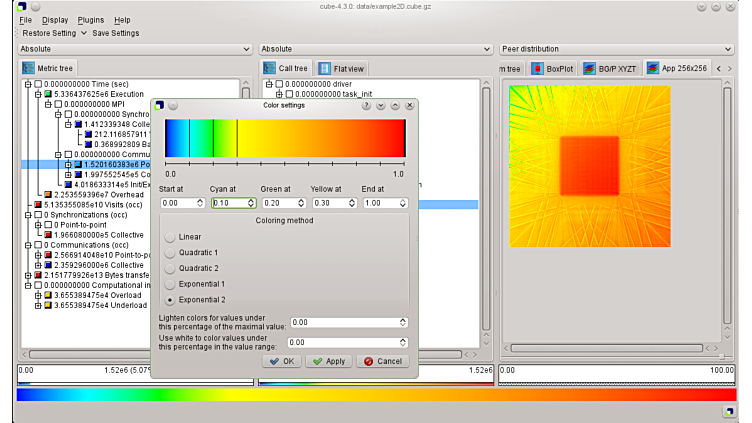The image size is (752, 423).
Task: Click the help question mark in Color settings
Action: pos(366,105)
